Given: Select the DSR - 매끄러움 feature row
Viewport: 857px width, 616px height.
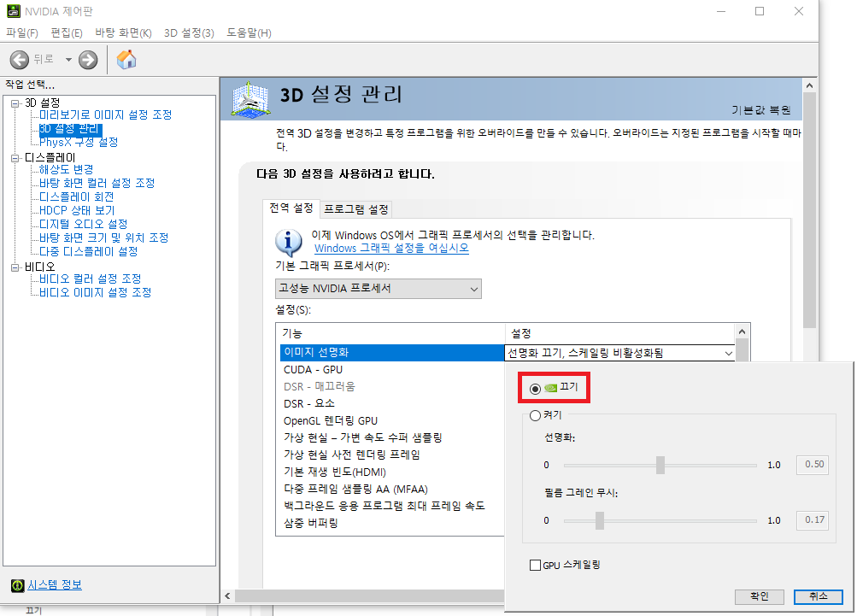Looking at the screenshot, I should [x=392, y=387].
